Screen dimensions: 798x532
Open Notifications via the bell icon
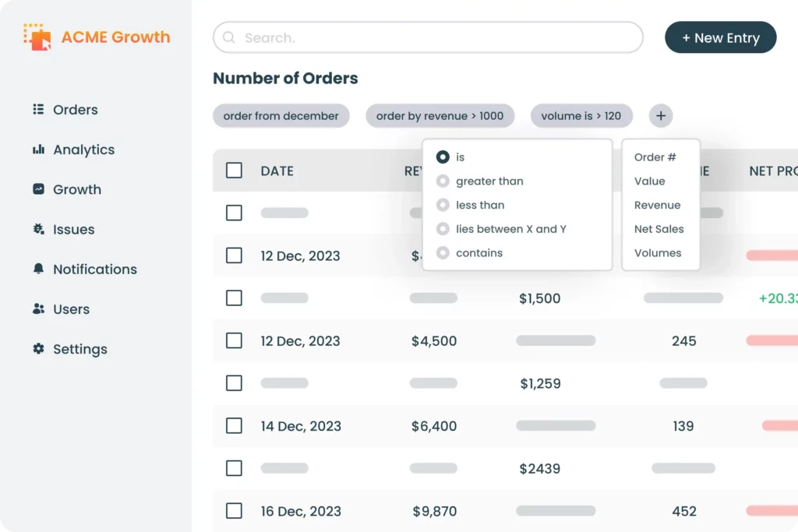pos(94,269)
